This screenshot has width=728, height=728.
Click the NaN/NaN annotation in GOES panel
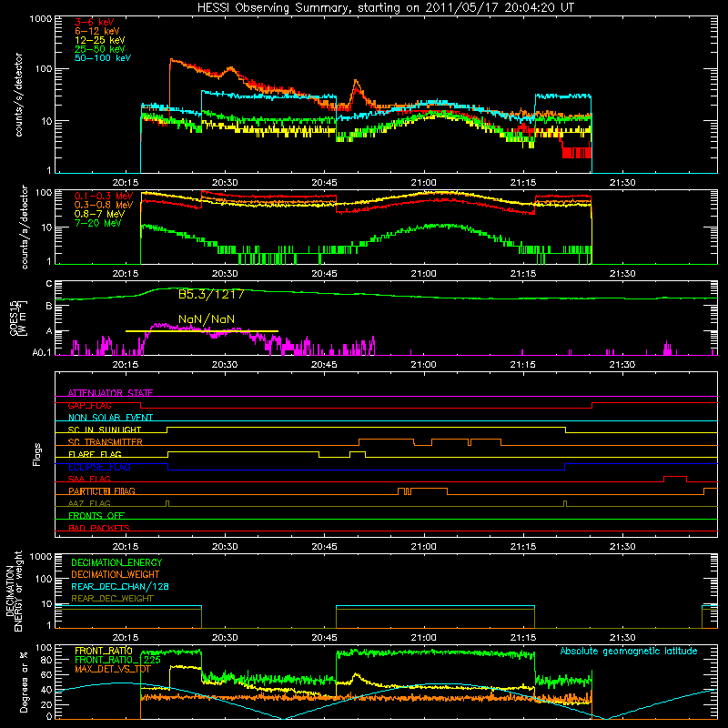(207, 319)
